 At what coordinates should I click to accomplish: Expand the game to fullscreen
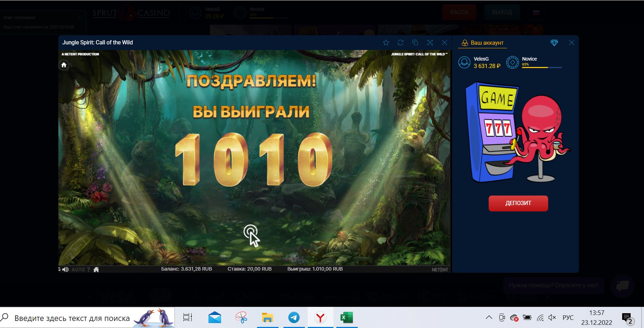click(430, 43)
